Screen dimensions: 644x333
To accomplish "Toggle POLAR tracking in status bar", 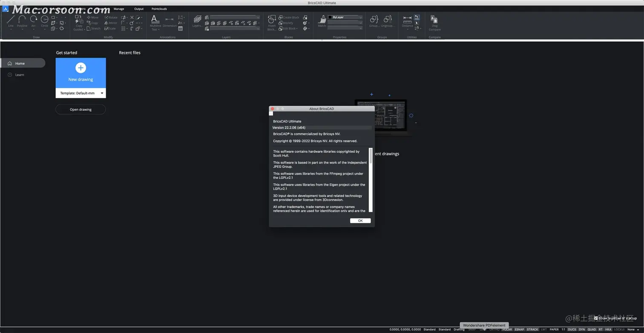I will pyautogui.click(x=507, y=330).
